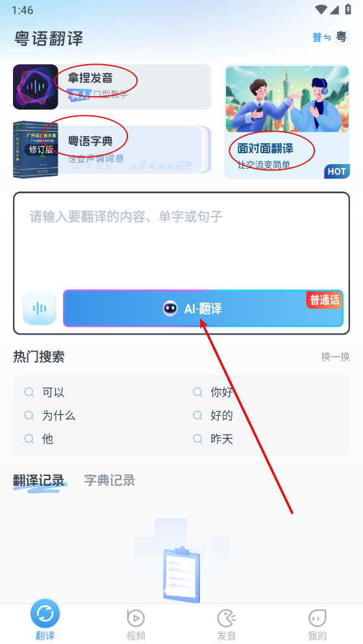Toggle the 普通话 language badge
The width and height of the screenshot is (363, 644).
pyautogui.click(x=324, y=300)
